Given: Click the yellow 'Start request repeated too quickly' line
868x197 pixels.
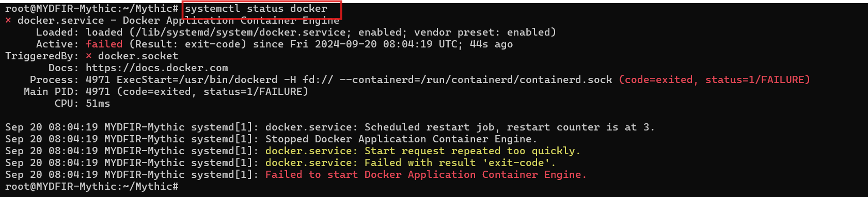Looking at the screenshot, I should tap(423, 151).
